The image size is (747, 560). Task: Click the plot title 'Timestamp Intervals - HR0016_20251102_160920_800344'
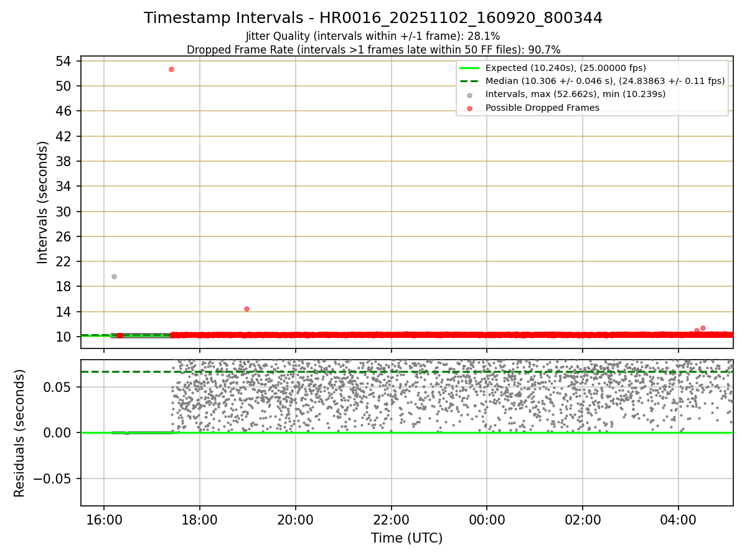pos(373,18)
